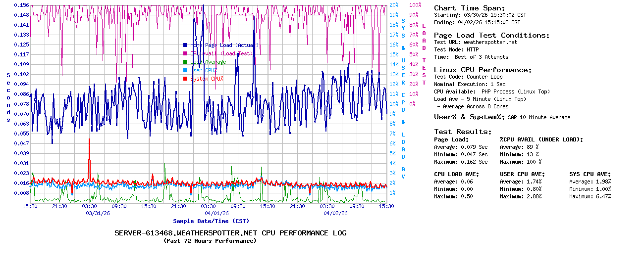Image resolution: width=644 pixels, height=272 pixels.
Task: Click the magenta CPU Avail legend swatch
Action: tap(185, 53)
